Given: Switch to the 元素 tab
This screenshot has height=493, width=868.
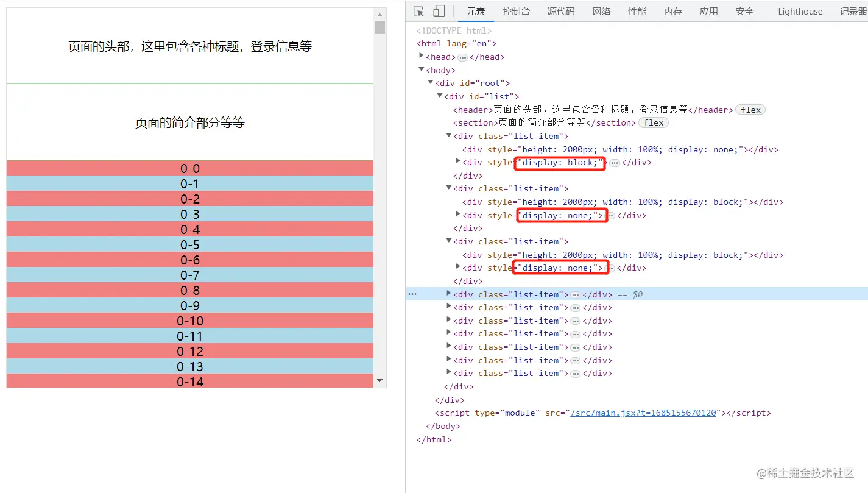Looking at the screenshot, I should 476,12.
